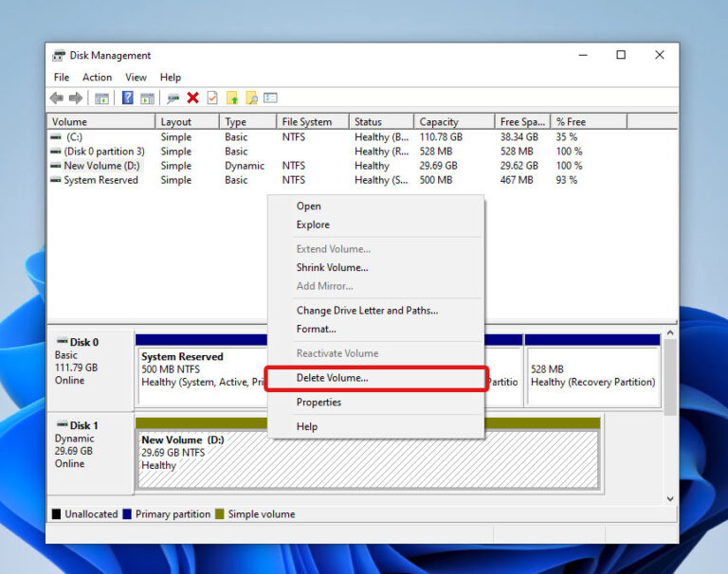The height and width of the screenshot is (574, 728).
Task: Click the blue Help question mark icon
Action: click(x=127, y=99)
